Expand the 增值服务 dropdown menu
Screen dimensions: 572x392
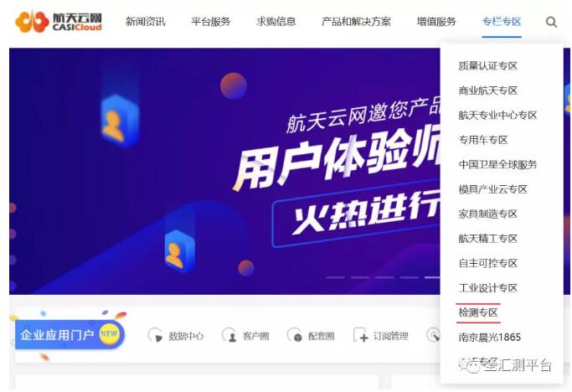[x=436, y=22]
